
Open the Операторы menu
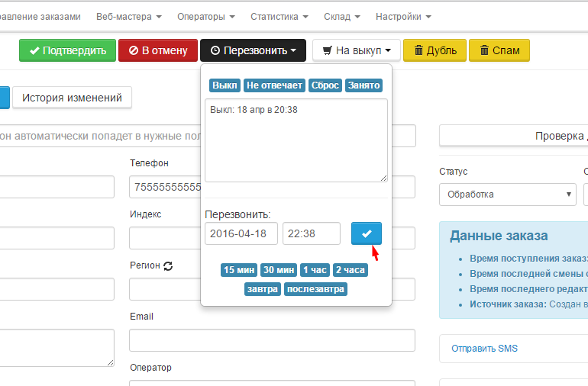(206, 17)
